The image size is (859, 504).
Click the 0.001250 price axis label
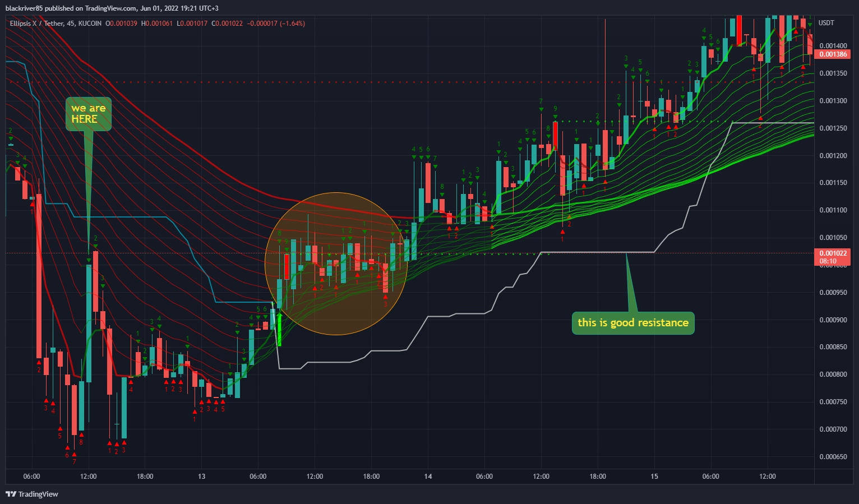point(833,128)
